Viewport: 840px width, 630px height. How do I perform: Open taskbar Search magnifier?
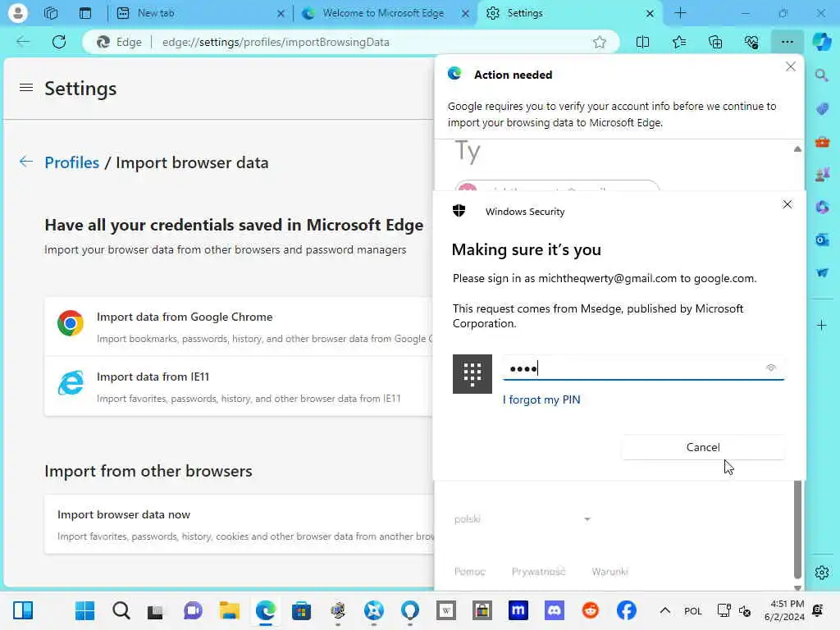click(x=121, y=610)
